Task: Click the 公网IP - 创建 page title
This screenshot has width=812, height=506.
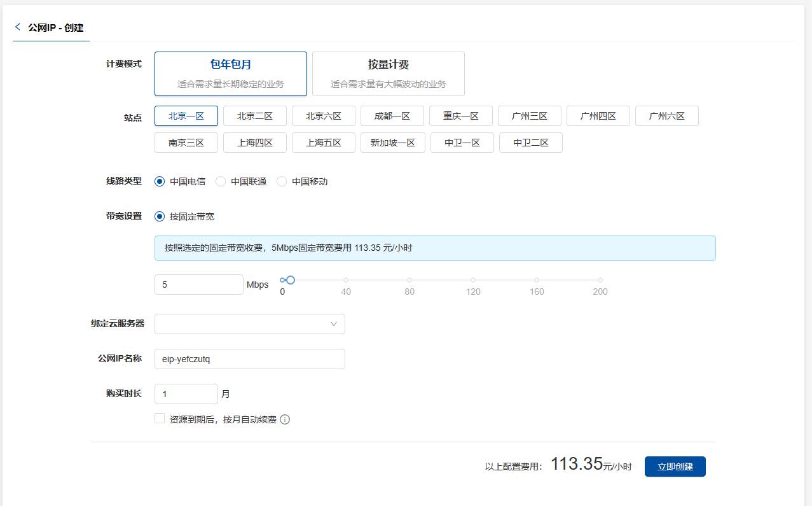Action: point(56,28)
